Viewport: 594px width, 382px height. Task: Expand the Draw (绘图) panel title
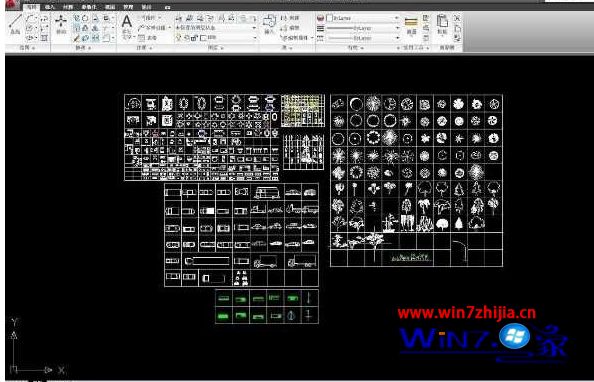click(27, 48)
